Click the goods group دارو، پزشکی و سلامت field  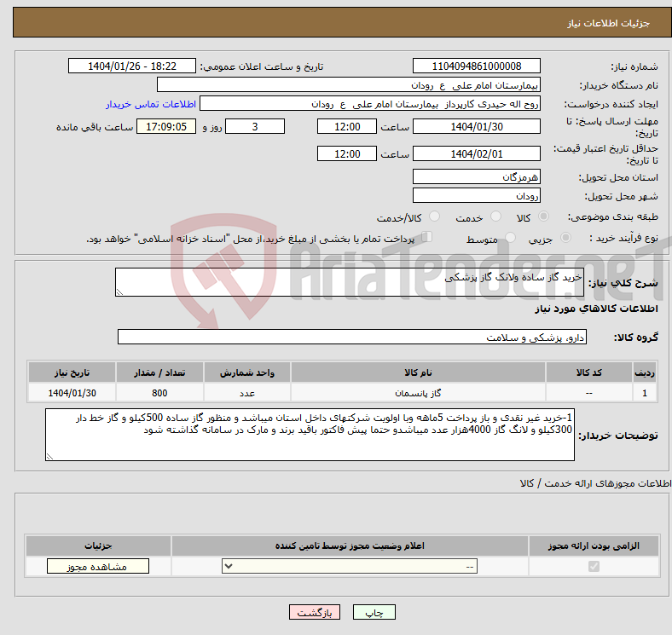pyautogui.click(x=352, y=337)
